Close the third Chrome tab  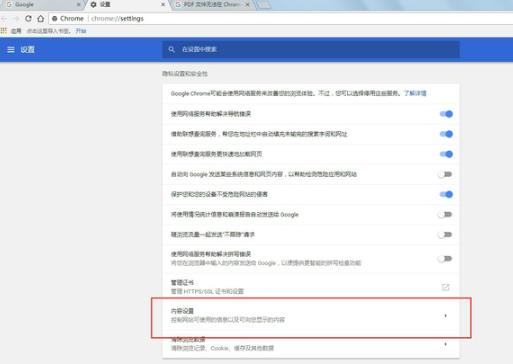[247, 5]
